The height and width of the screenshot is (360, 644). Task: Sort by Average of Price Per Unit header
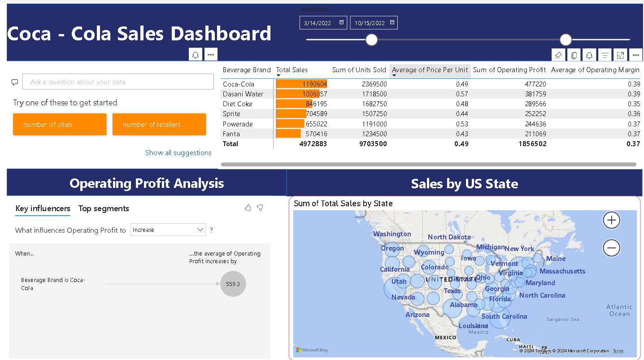point(430,70)
